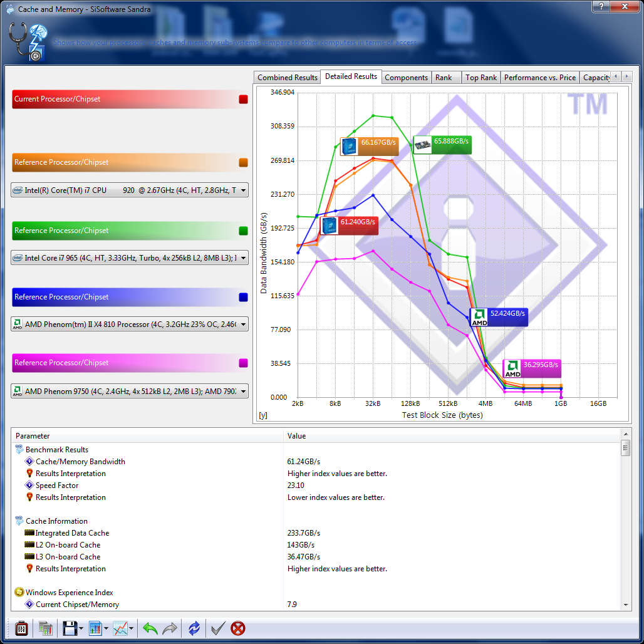Select the Cache/Memory Bandwidth row
644x644 pixels.
click(316, 461)
